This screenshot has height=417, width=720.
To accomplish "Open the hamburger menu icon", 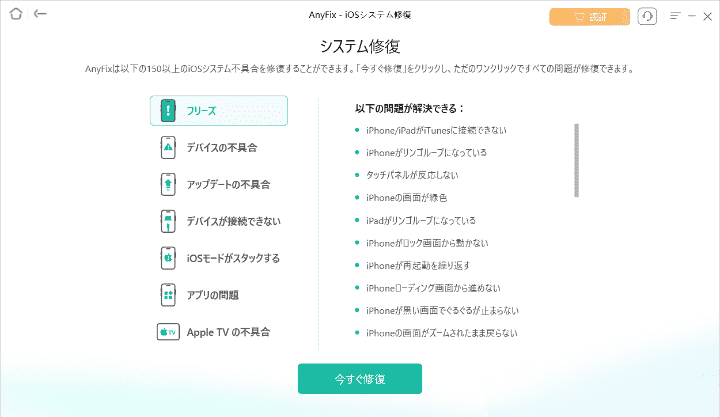I will pyautogui.click(x=675, y=16).
